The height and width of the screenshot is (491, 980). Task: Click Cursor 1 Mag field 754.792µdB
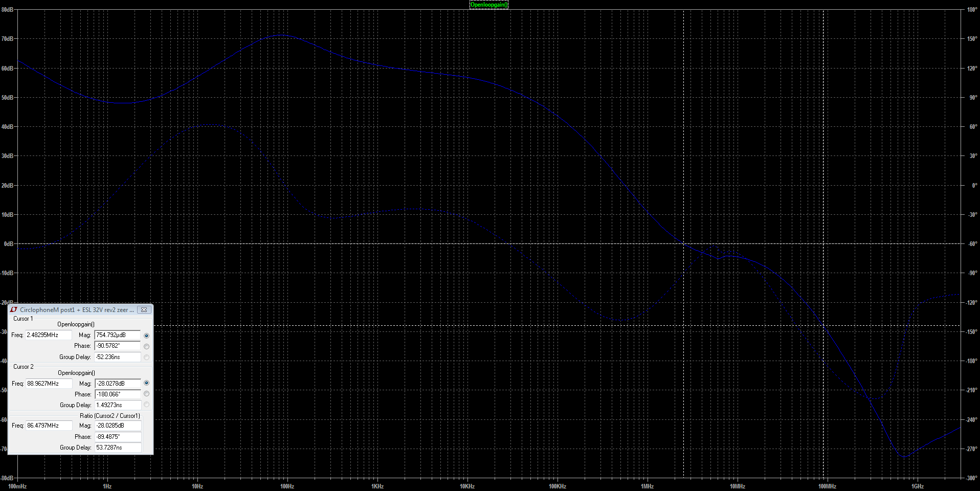[x=118, y=335]
